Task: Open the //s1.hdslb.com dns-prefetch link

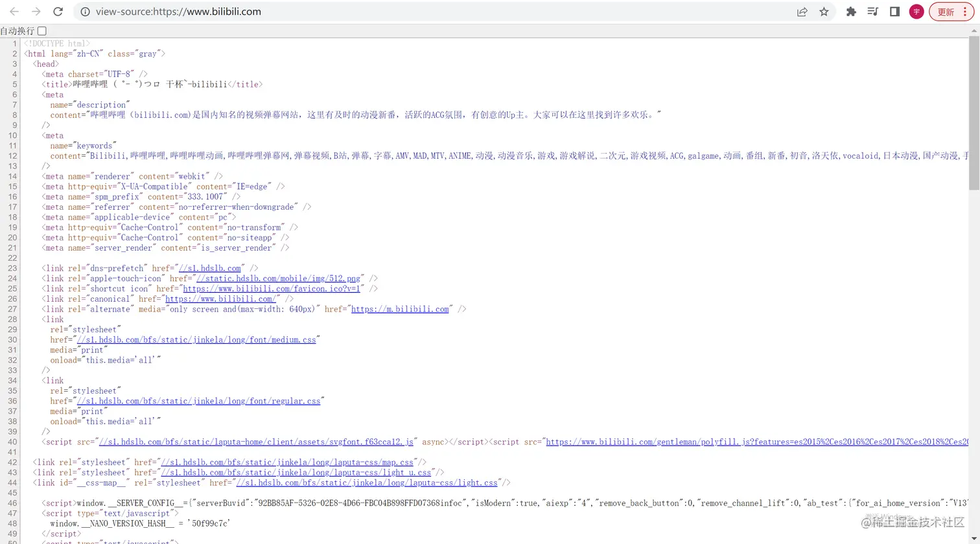Action: tap(210, 268)
